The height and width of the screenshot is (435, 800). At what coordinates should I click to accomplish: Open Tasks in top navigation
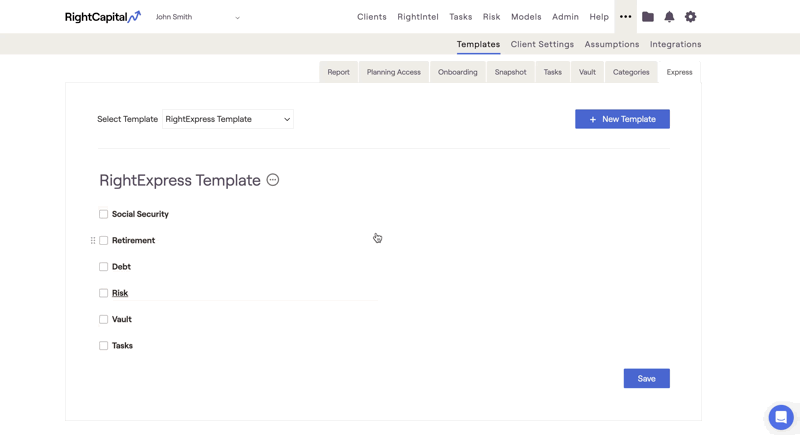[x=461, y=17]
